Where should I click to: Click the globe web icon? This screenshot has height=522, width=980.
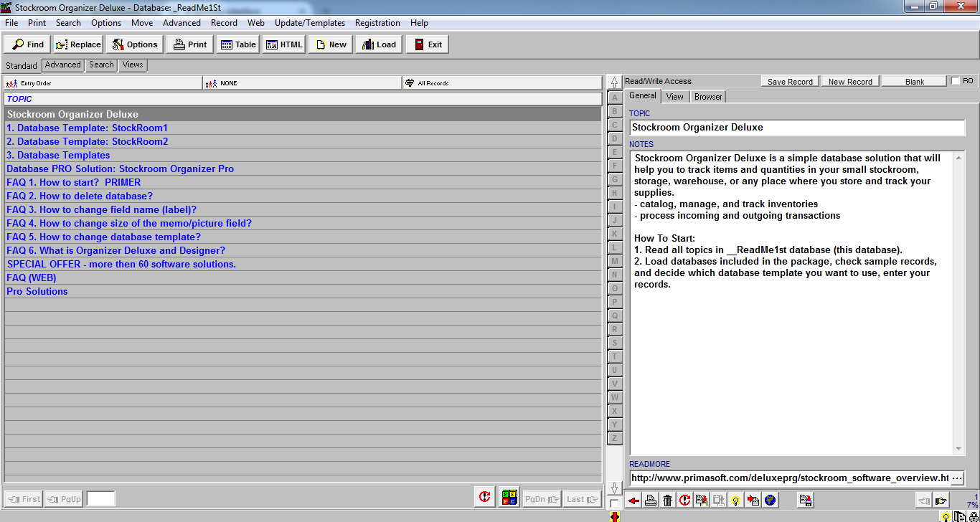771,500
